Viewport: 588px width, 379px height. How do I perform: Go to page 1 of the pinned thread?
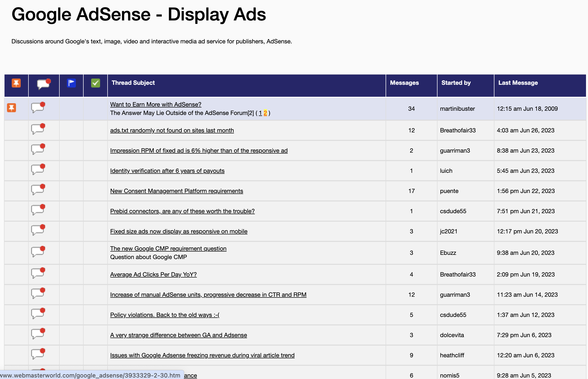point(260,113)
